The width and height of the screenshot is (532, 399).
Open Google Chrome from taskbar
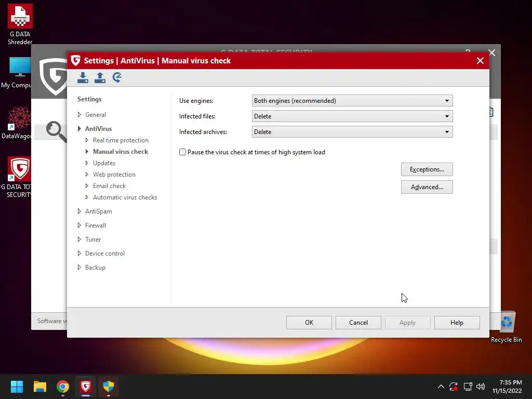(x=63, y=387)
